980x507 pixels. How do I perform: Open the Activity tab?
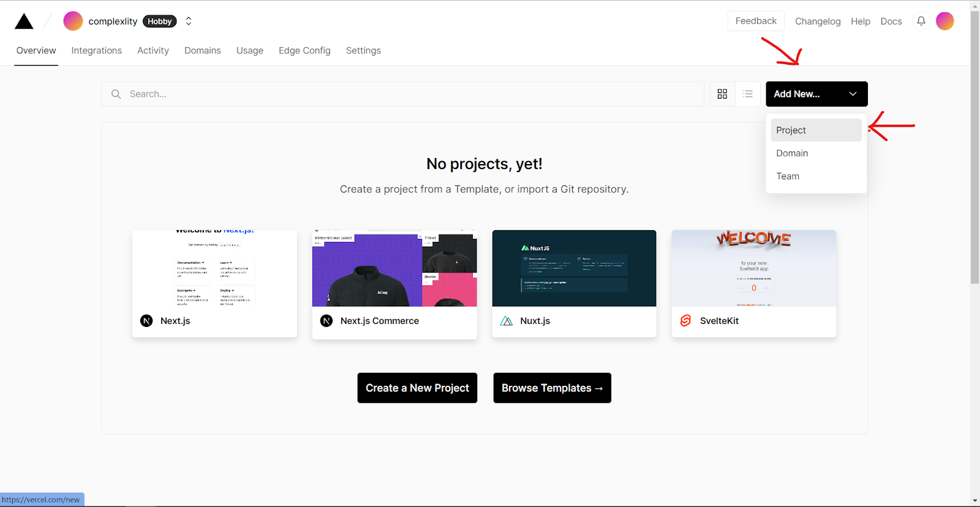click(153, 50)
